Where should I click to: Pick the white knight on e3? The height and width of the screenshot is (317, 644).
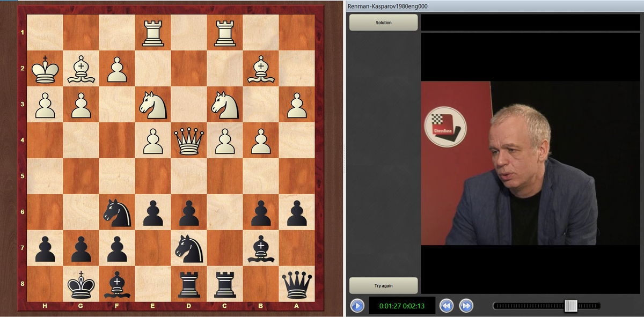153,105
